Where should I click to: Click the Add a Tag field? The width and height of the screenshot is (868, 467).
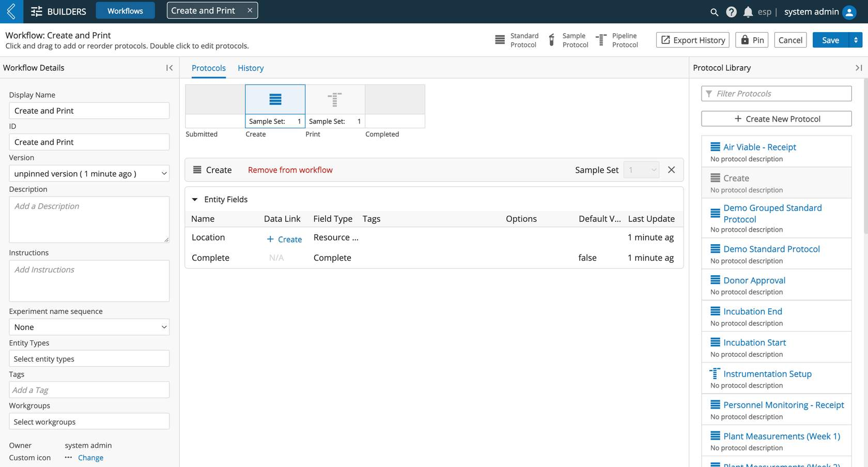89,390
